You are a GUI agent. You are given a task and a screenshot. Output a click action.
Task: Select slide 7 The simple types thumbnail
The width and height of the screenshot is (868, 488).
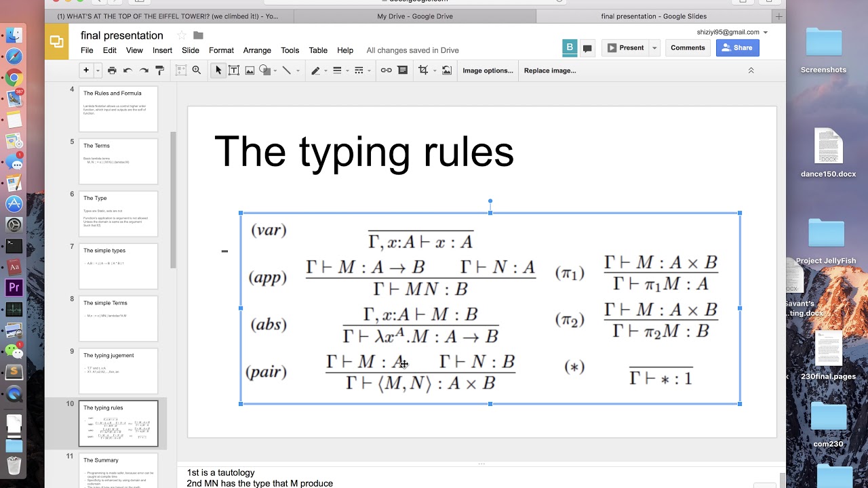[118, 266]
